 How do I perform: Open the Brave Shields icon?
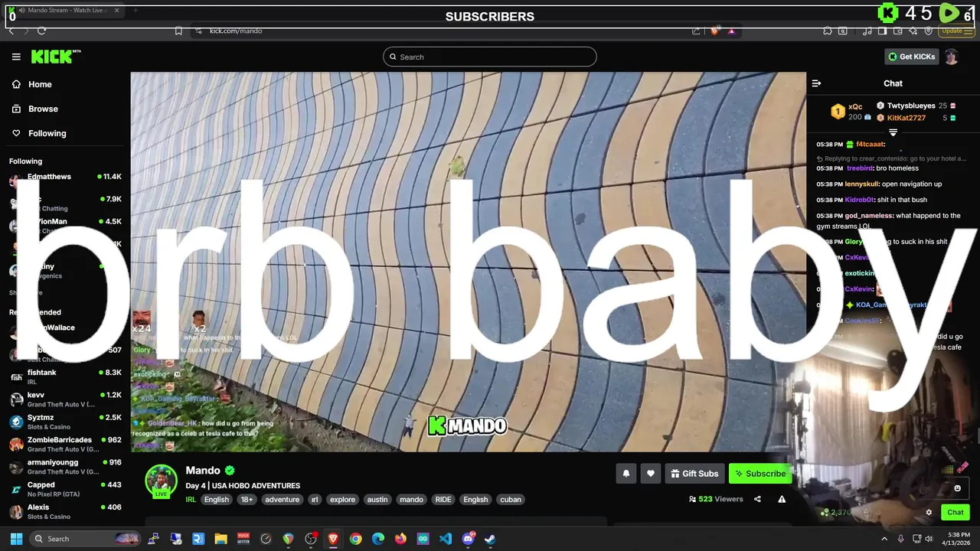pyautogui.click(x=715, y=31)
